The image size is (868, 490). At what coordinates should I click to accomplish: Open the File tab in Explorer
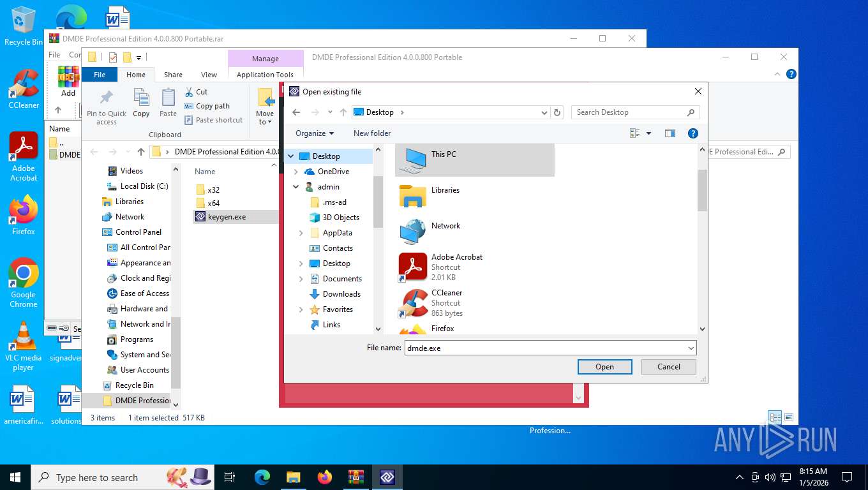[100, 75]
